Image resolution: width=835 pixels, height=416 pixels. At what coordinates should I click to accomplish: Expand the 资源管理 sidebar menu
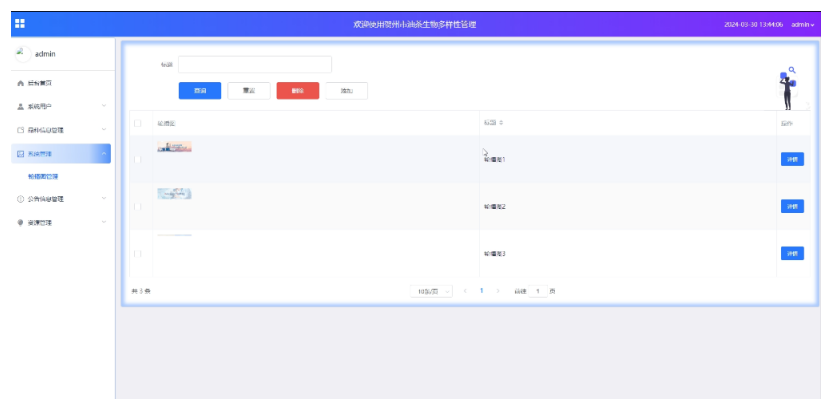coord(61,223)
